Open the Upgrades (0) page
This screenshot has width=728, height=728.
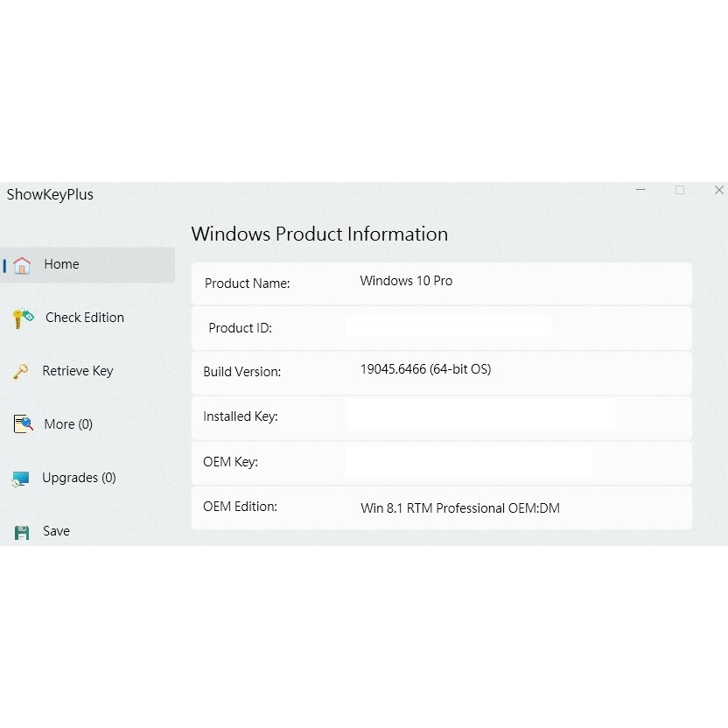[79, 478]
